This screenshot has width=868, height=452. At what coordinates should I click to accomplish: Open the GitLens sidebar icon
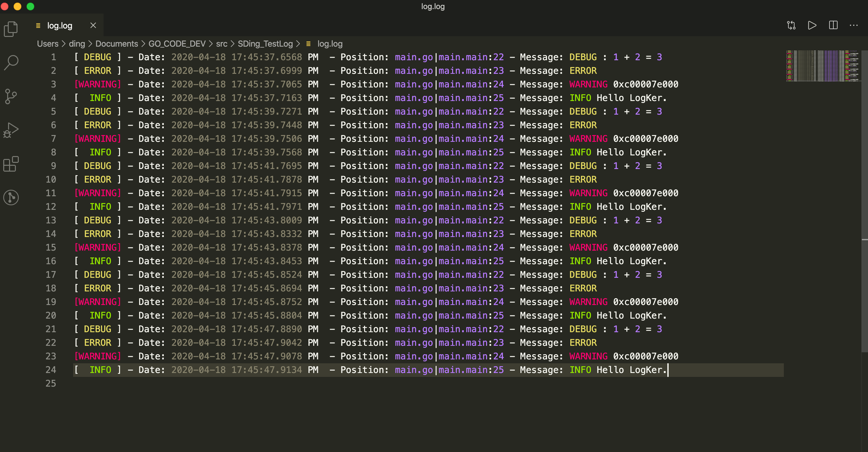tap(11, 198)
